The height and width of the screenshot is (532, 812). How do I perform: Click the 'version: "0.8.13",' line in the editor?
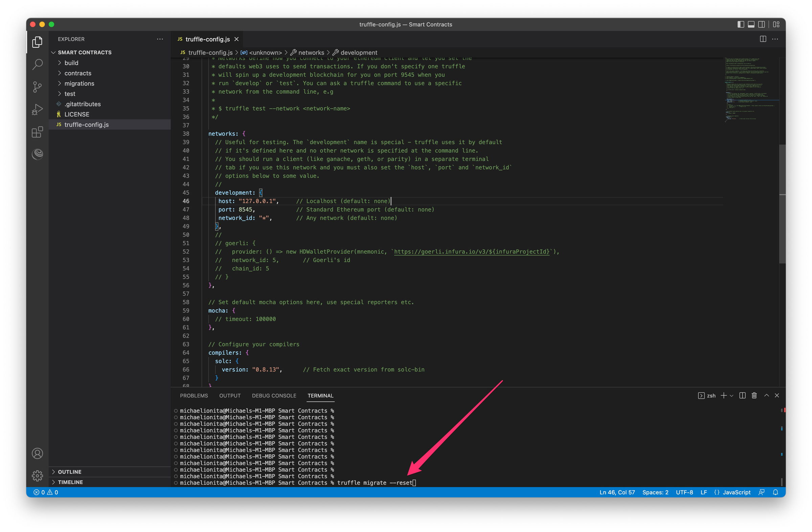pyautogui.click(x=252, y=369)
